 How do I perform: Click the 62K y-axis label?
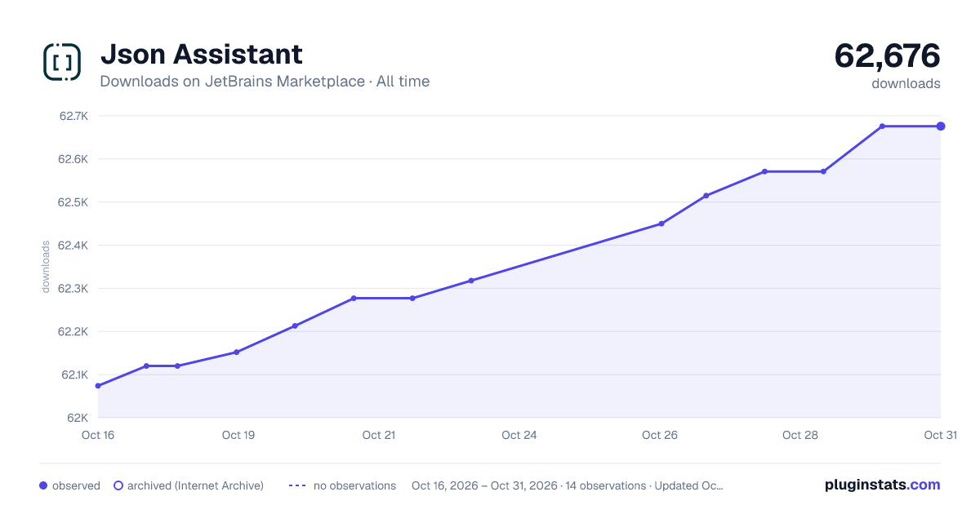[x=78, y=418]
